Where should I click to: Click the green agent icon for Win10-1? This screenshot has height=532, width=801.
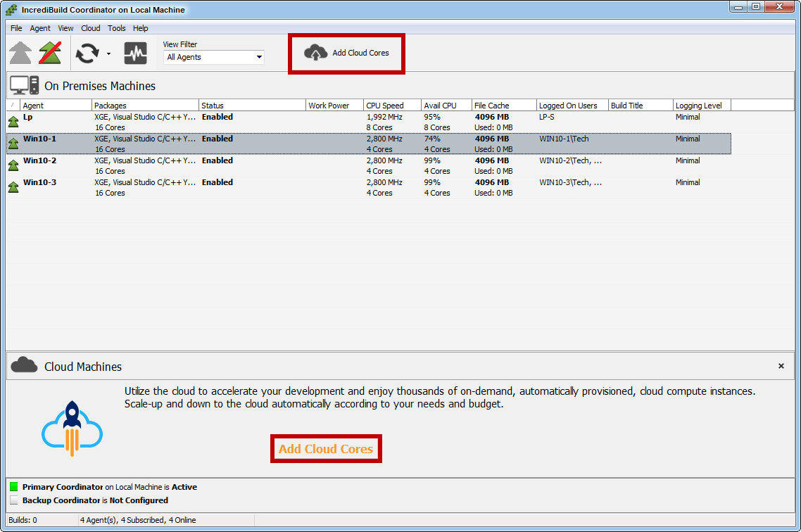click(x=13, y=144)
